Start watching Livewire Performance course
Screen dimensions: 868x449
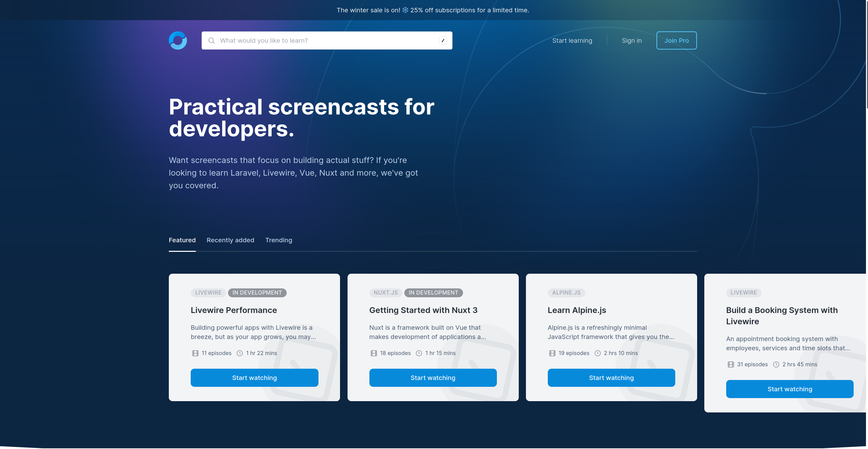pos(254,378)
